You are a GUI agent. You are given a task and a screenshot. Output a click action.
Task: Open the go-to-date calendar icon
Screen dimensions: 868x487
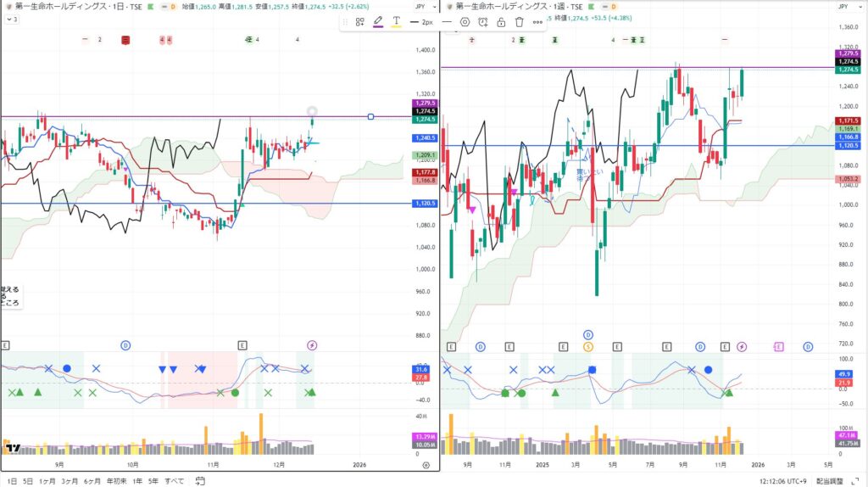200,480
